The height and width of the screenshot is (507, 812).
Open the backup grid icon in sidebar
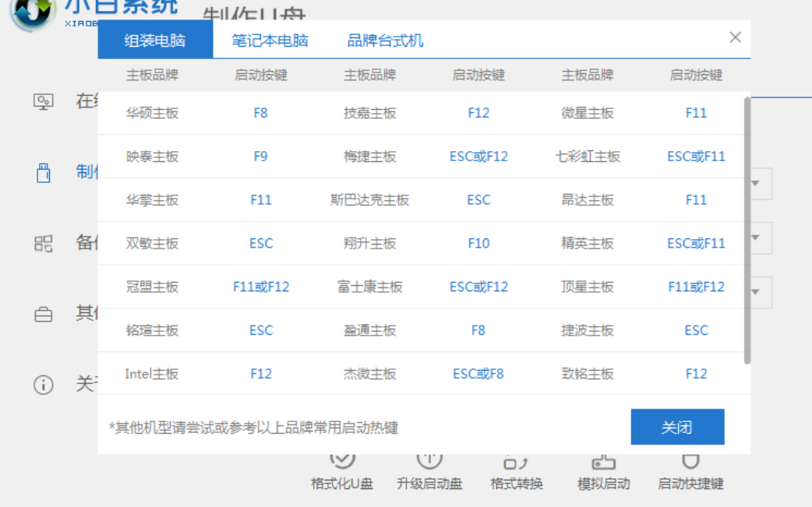click(44, 244)
